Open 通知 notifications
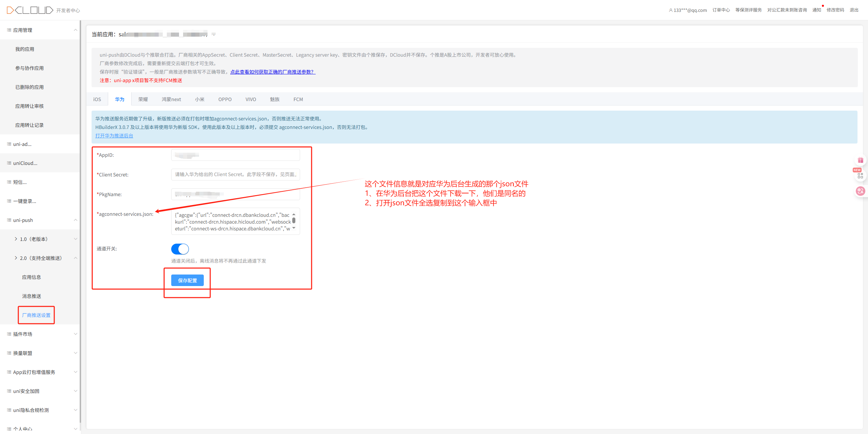The width and height of the screenshot is (868, 434). 816,10
